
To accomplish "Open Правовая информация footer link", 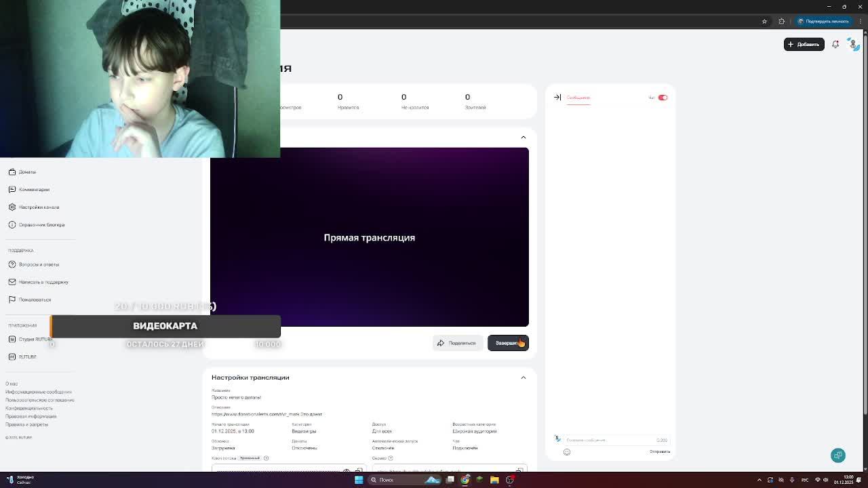I will coord(31,416).
